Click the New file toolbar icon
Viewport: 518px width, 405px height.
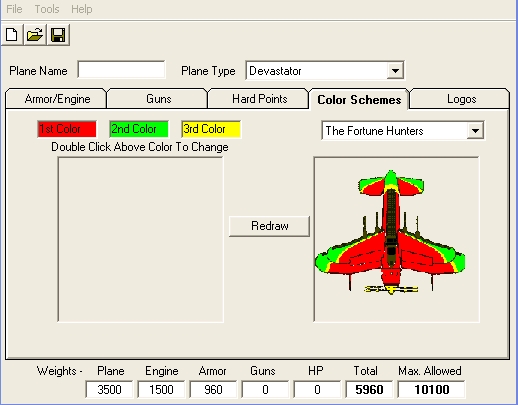[x=12, y=35]
